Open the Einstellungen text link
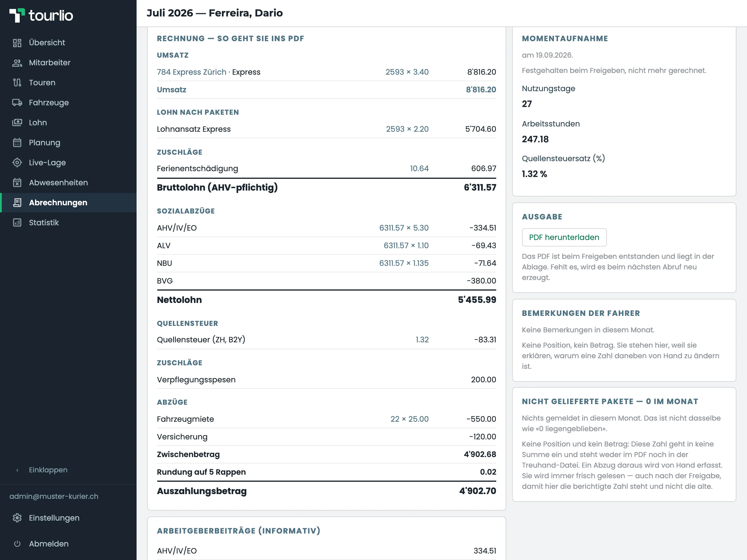The height and width of the screenshot is (560, 747). point(54,518)
